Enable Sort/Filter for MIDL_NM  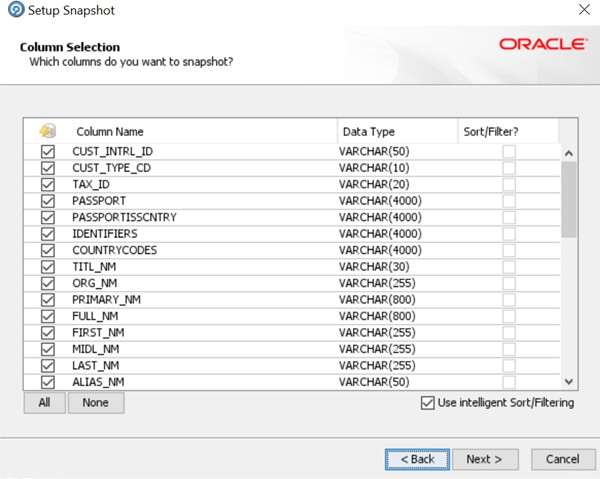(509, 349)
